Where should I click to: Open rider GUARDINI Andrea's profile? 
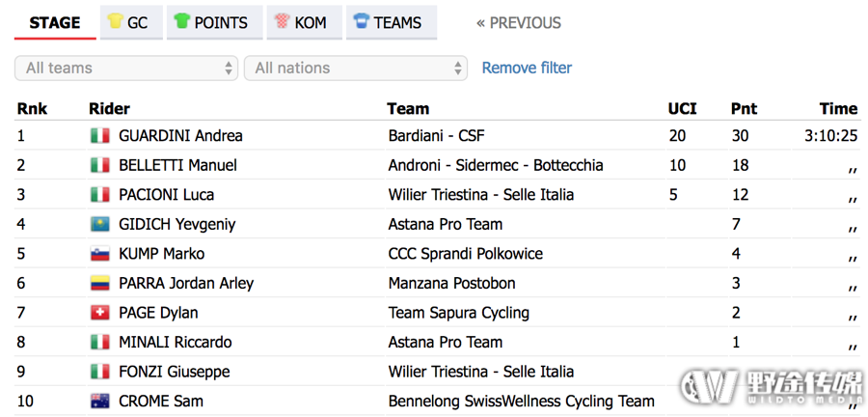[x=180, y=136]
